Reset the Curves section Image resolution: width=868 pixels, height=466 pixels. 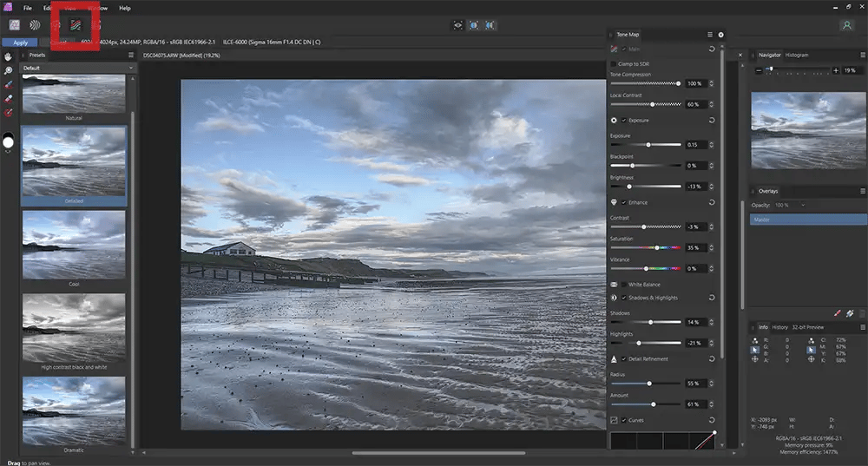pos(712,420)
